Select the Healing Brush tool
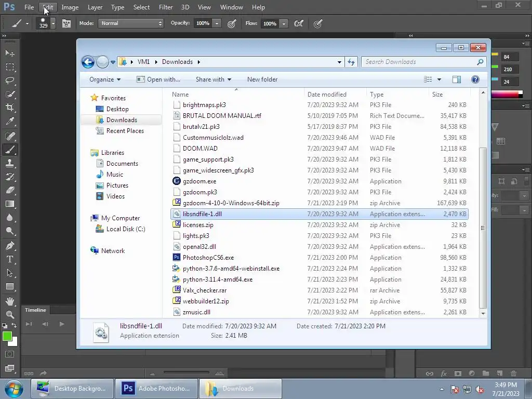 click(10, 136)
